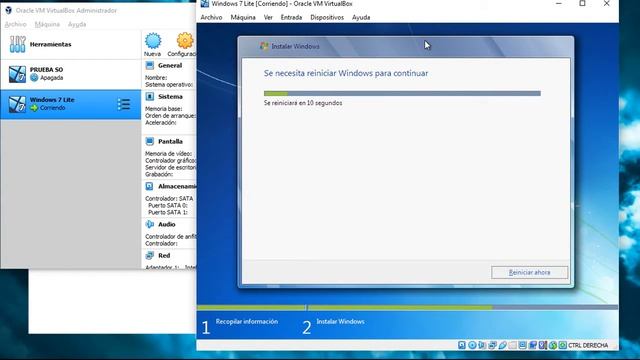Click the Recopilar información step progress bar

(x=251, y=307)
